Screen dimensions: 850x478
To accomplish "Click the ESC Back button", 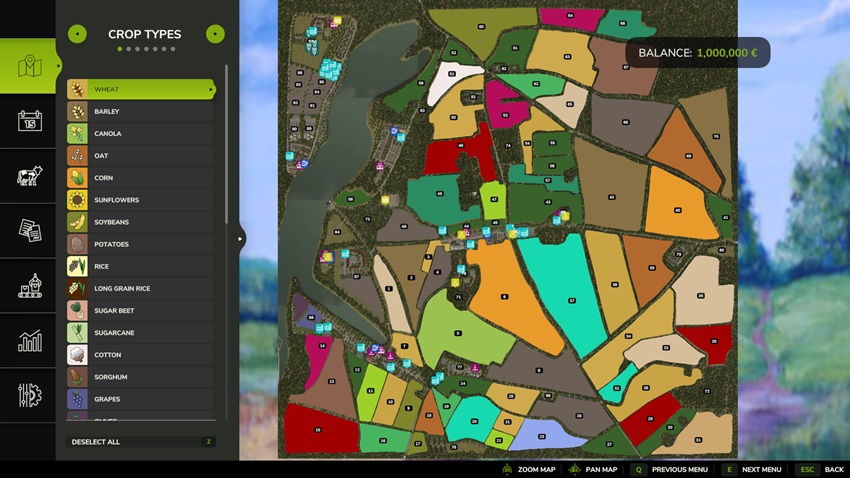I will (x=820, y=470).
